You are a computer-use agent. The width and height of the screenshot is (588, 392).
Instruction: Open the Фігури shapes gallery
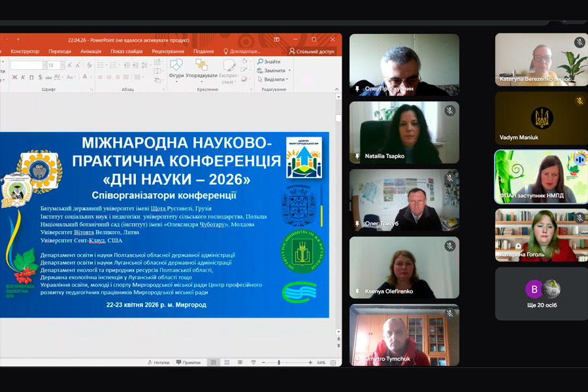[176, 71]
